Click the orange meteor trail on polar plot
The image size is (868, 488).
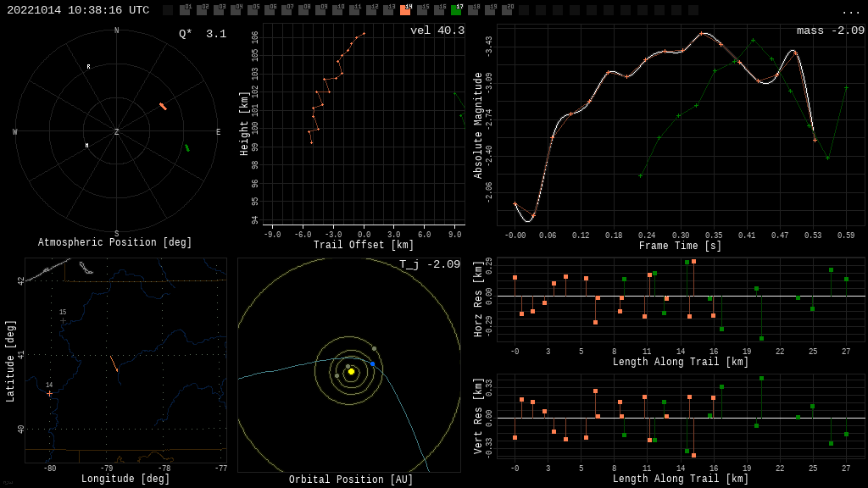point(163,106)
